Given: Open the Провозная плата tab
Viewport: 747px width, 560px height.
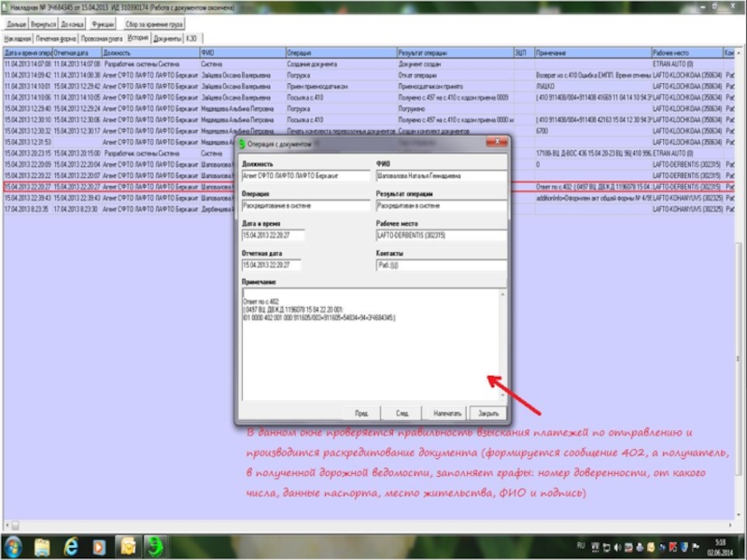Looking at the screenshot, I should (x=102, y=39).
